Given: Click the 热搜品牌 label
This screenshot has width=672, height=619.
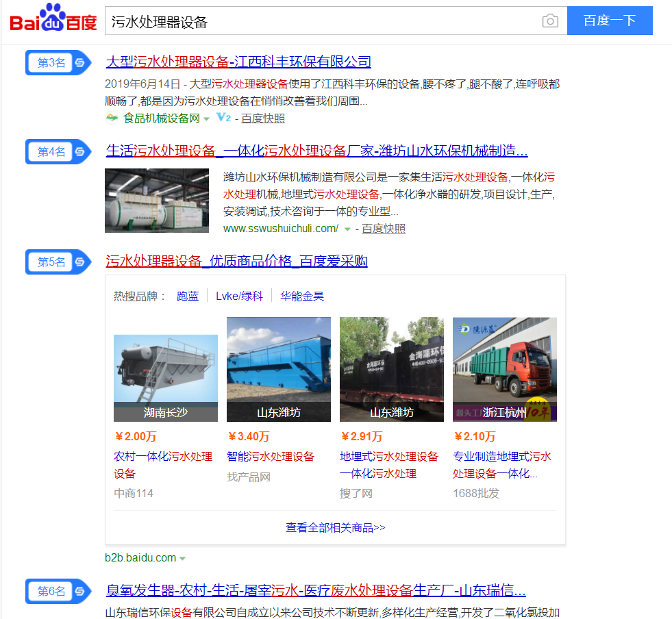Looking at the screenshot, I should 139,296.
